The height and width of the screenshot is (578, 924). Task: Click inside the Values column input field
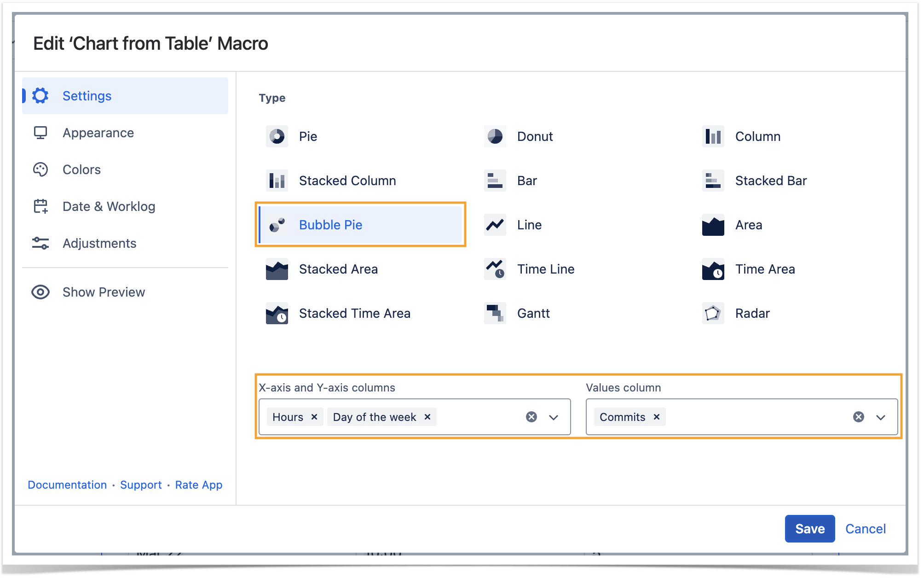click(x=755, y=417)
